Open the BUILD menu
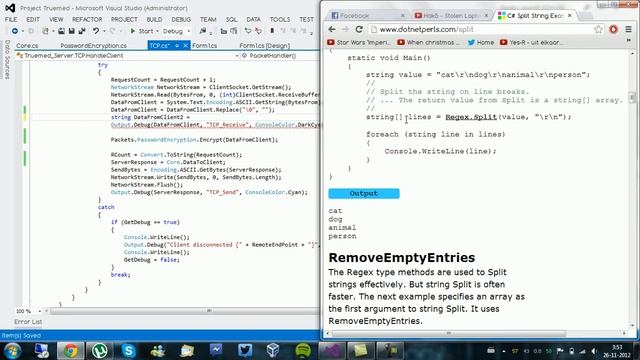640x360 pixels. tap(154, 20)
